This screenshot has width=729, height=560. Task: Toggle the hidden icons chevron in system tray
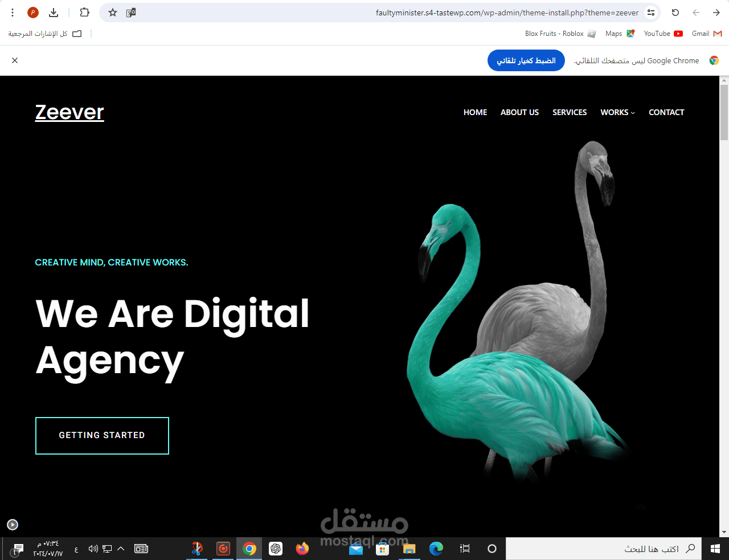tap(120, 549)
